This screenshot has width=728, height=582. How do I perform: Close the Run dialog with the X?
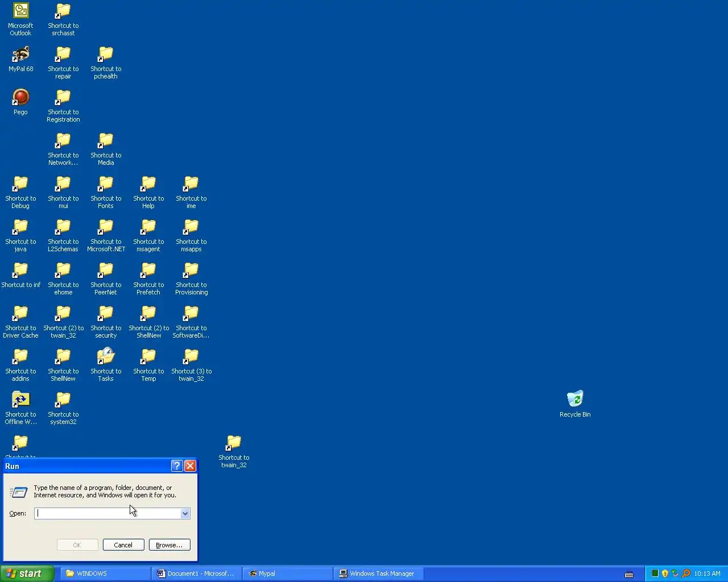click(x=190, y=466)
